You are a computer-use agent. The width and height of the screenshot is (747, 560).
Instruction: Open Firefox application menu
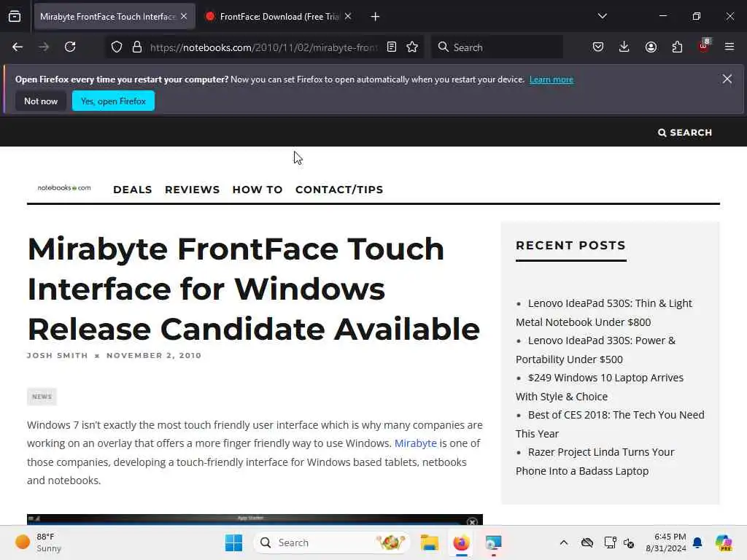(x=729, y=47)
